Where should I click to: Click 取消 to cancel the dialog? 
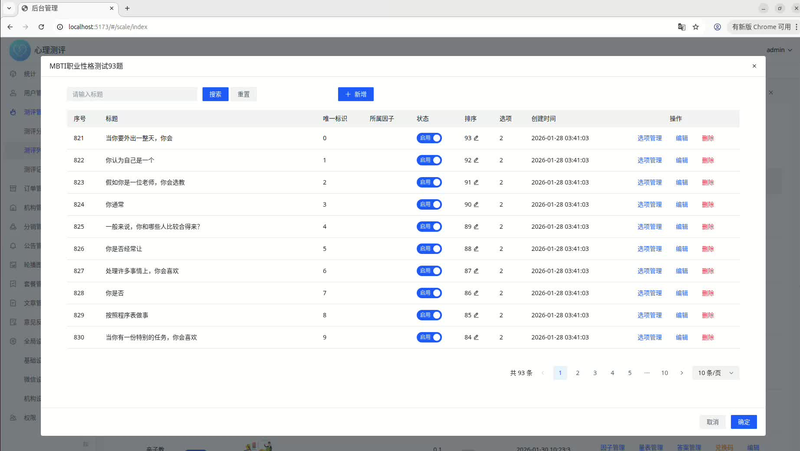point(712,422)
